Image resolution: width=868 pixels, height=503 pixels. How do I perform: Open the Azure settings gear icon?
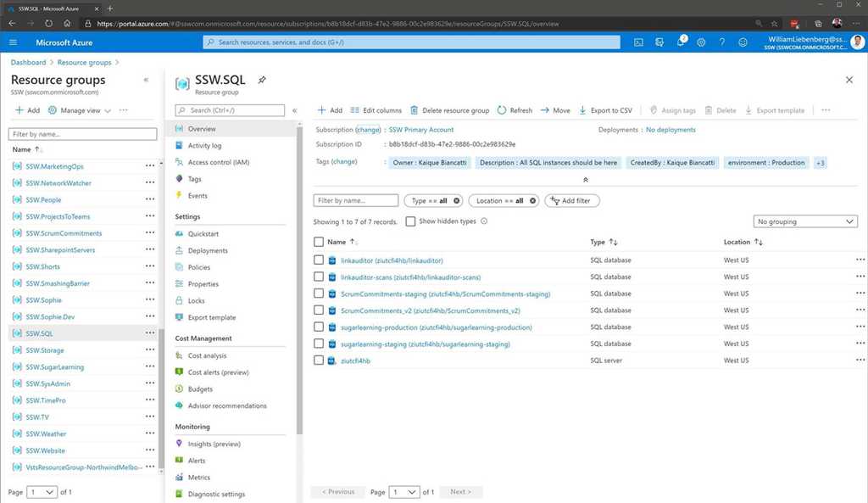click(x=701, y=42)
